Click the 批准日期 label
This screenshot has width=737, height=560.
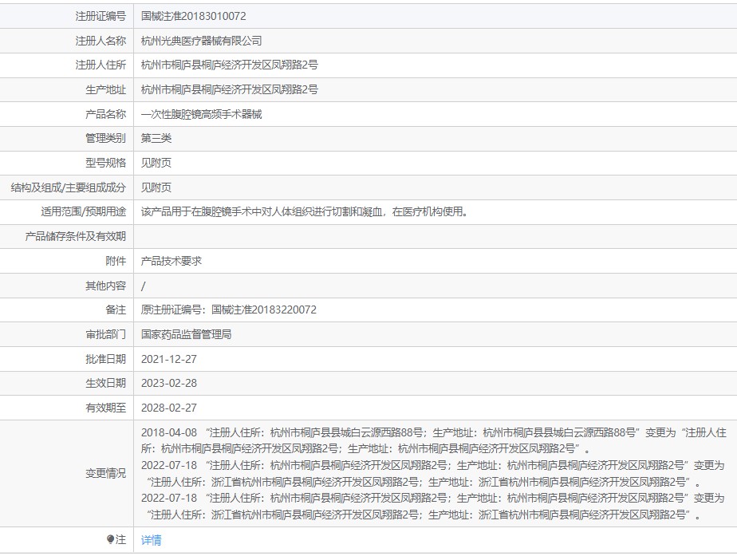[106, 359]
